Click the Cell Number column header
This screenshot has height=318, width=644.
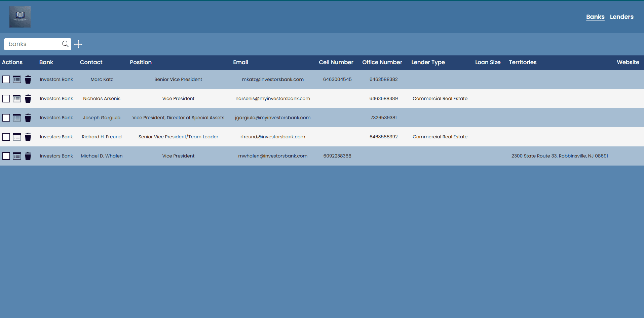click(x=336, y=62)
